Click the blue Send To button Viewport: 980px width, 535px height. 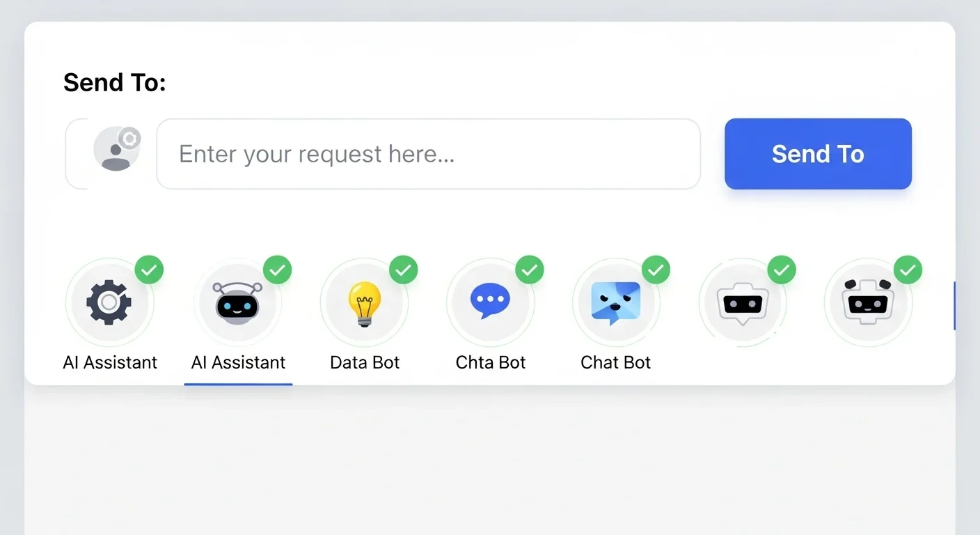pyautogui.click(x=818, y=154)
